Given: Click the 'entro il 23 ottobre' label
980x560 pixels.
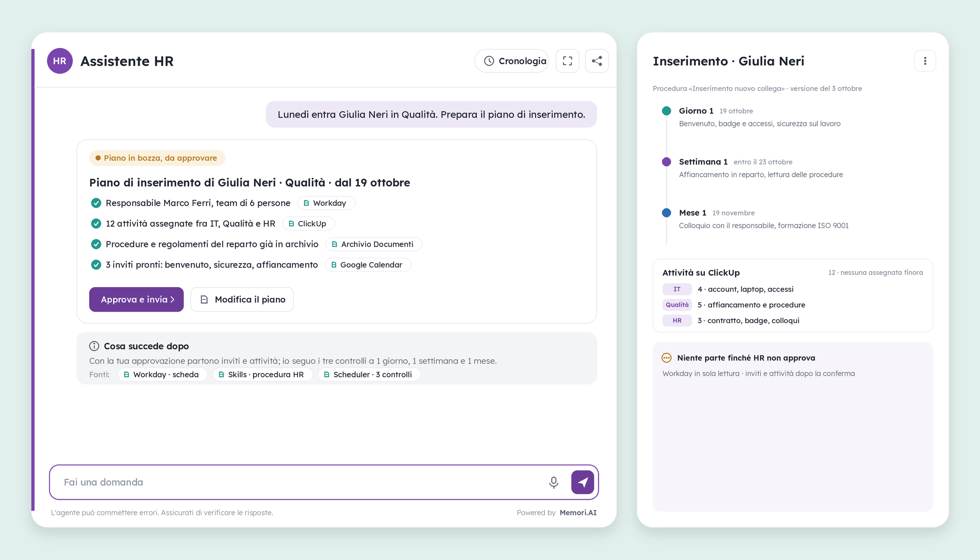Looking at the screenshot, I should pyautogui.click(x=763, y=162).
